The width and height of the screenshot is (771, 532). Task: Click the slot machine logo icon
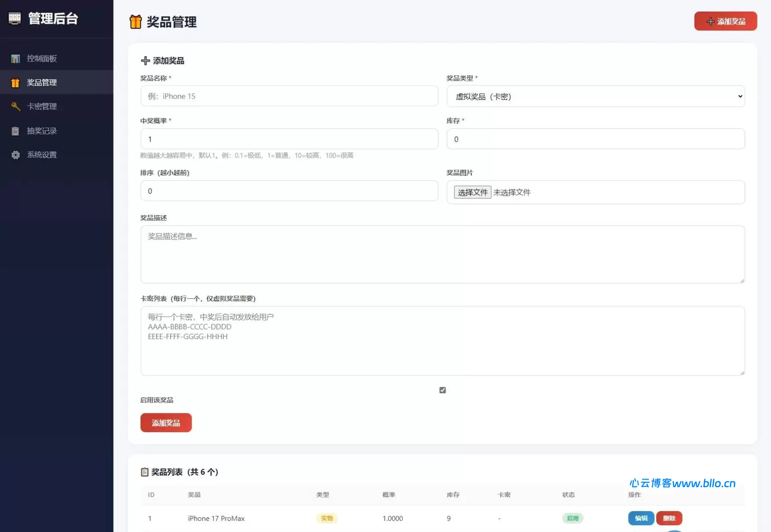[15, 18]
